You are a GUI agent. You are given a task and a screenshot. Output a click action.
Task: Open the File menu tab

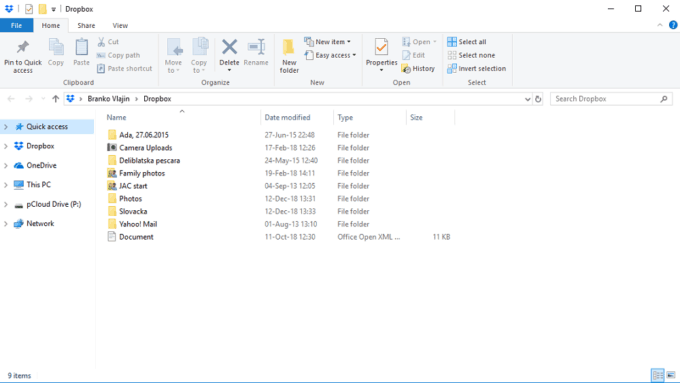point(16,26)
